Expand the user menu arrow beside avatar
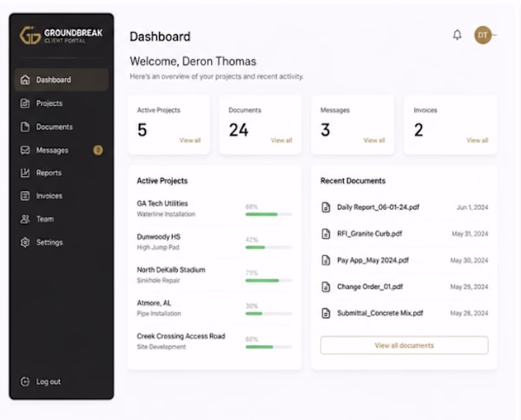This screenshot has width=521, height=420. point(494,35)
